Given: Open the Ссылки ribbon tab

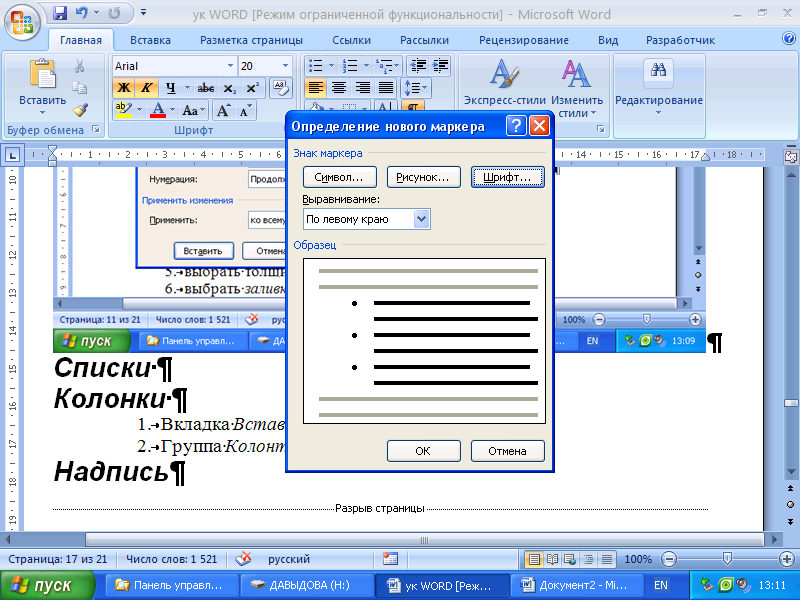Looking at the screenshot, I should [352, 40].
